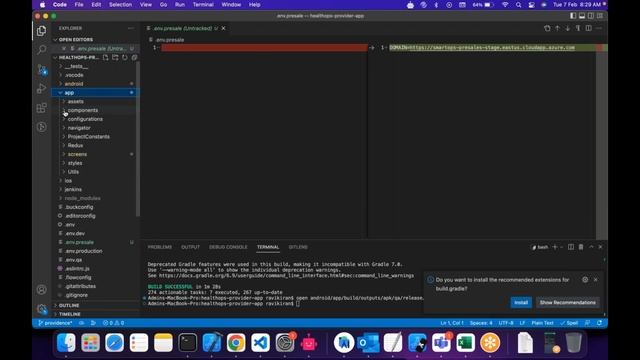Kill the terminal with trash icon
The height and width of the screenshot is (360, 640).
coord(581,247)
